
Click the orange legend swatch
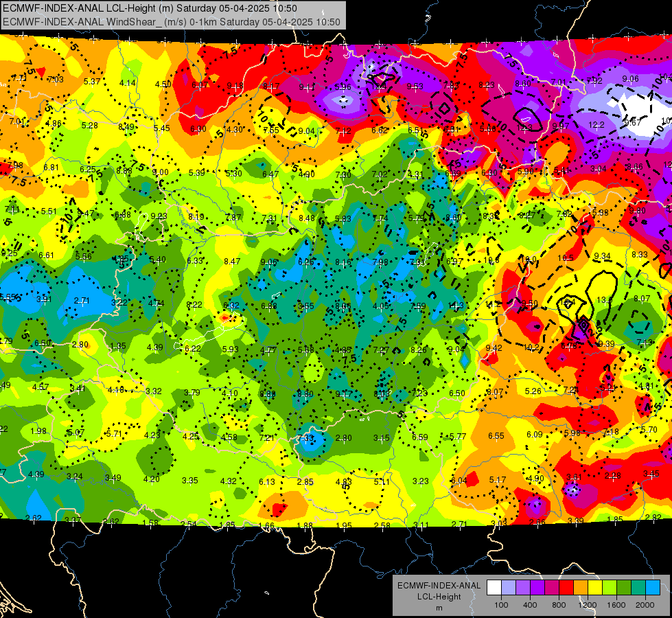(x=581, y=588)
